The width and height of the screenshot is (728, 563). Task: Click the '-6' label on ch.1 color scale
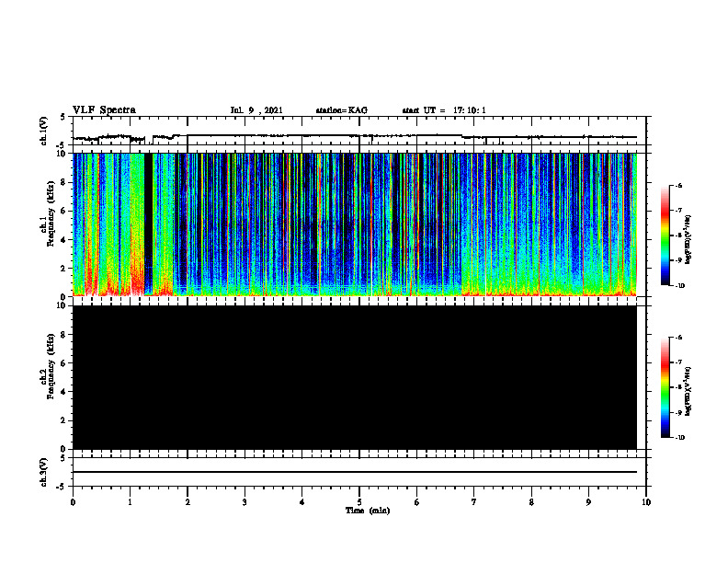(x=678, y=186)
